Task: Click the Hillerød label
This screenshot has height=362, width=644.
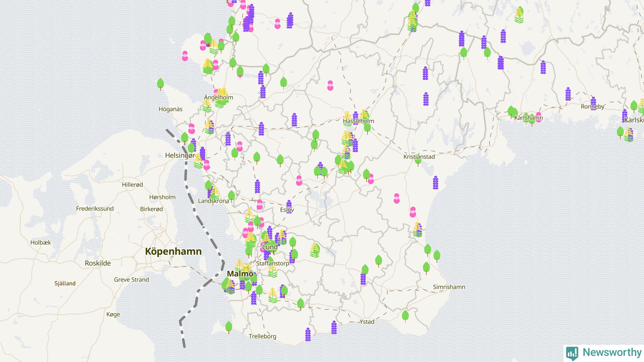Action: 132,185
